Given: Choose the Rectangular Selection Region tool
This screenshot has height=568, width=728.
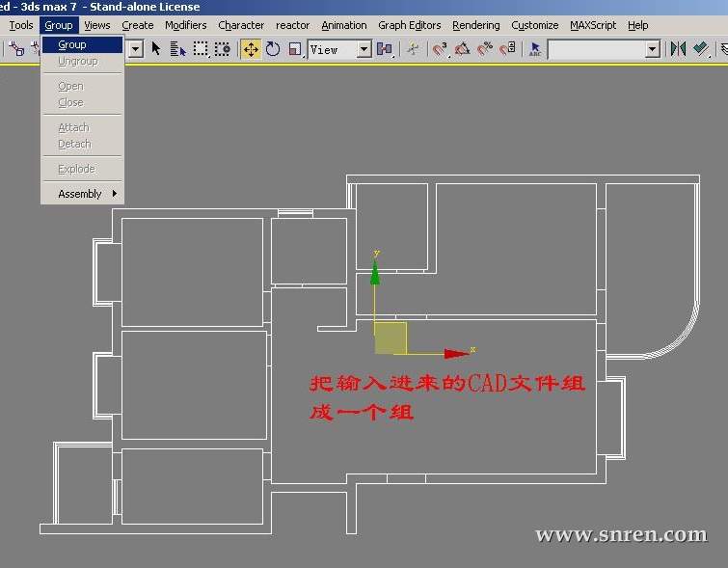Looking at the screenshot, I should [201, 49].
